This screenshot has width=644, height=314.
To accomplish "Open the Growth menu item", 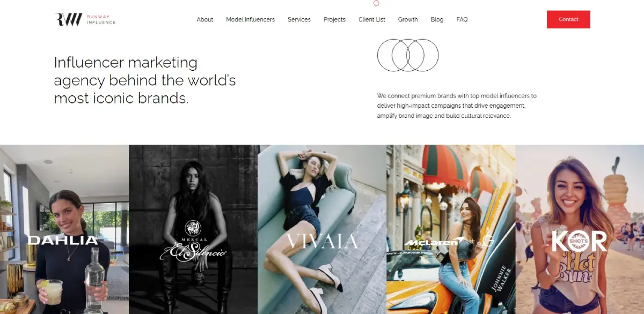I will (408, 19).
